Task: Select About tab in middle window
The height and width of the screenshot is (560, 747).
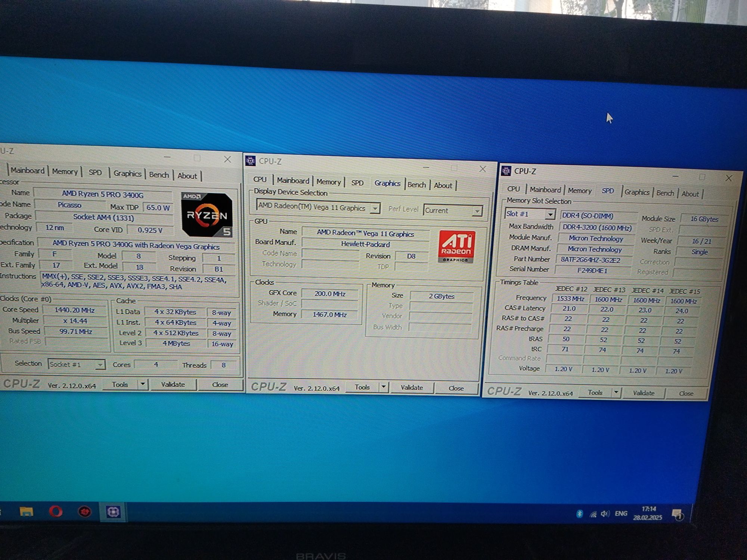Action: 443,186
